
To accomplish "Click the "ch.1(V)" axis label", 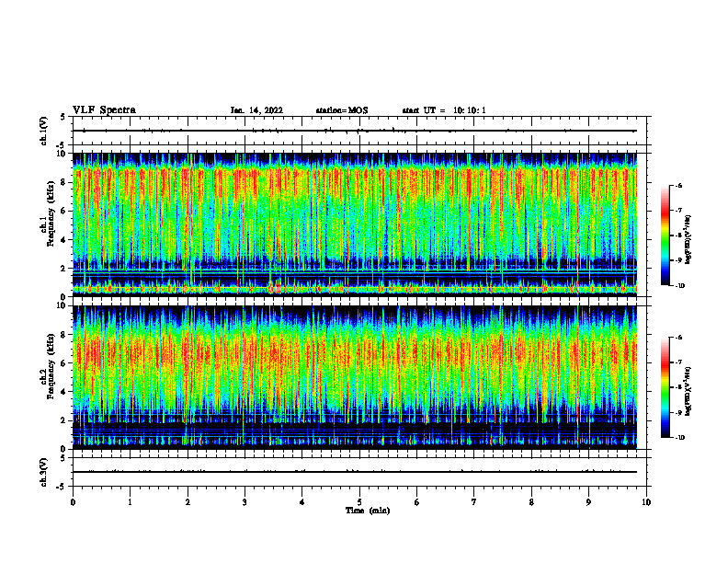I will coord(43,131).
